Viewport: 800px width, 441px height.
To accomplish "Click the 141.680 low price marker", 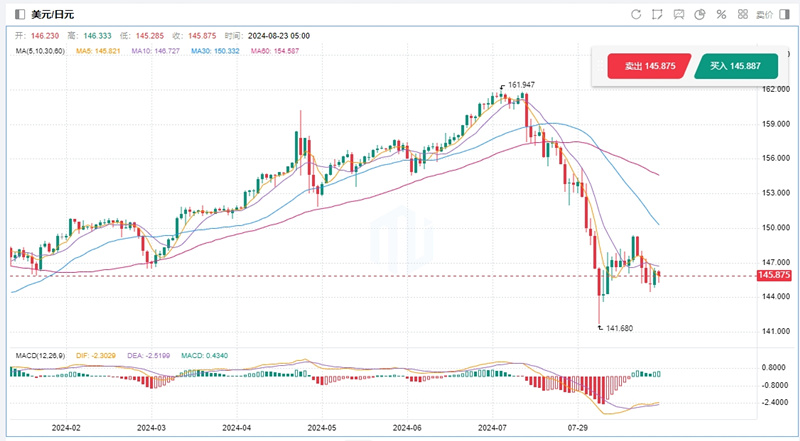I will click(x=616, y=328).
